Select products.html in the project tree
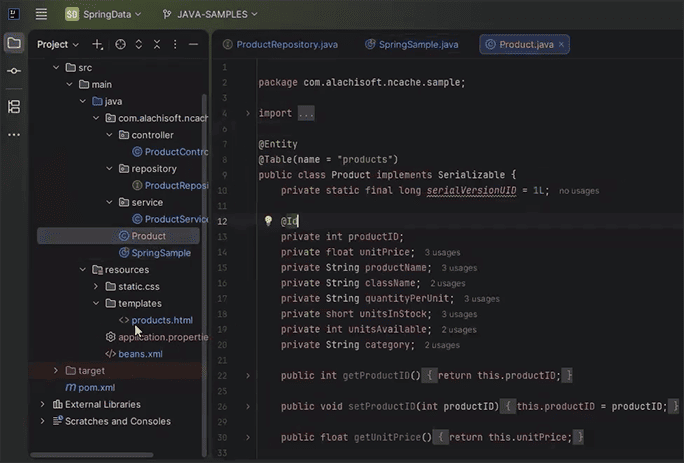The height and width of the screenshot is (463, 684). (161, 320)
